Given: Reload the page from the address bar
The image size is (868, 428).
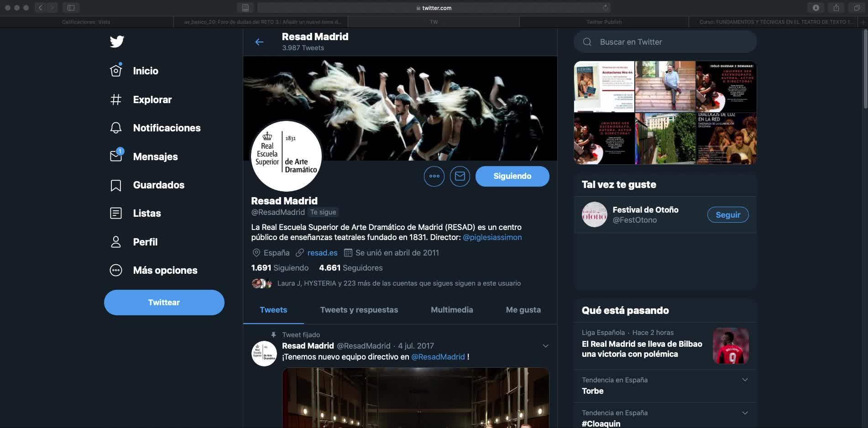Looking at the screenshot, I should [606, 8].
